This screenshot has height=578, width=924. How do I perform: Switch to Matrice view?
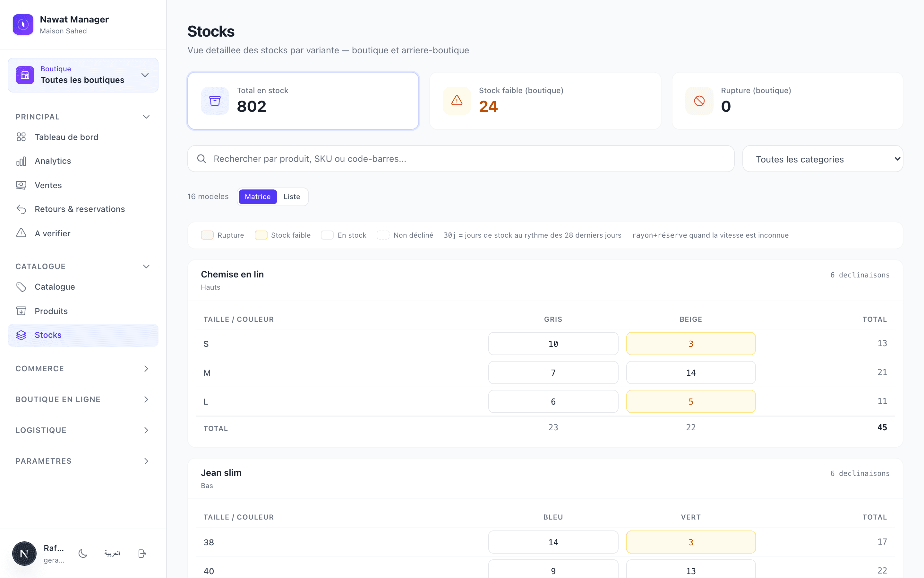258,197
